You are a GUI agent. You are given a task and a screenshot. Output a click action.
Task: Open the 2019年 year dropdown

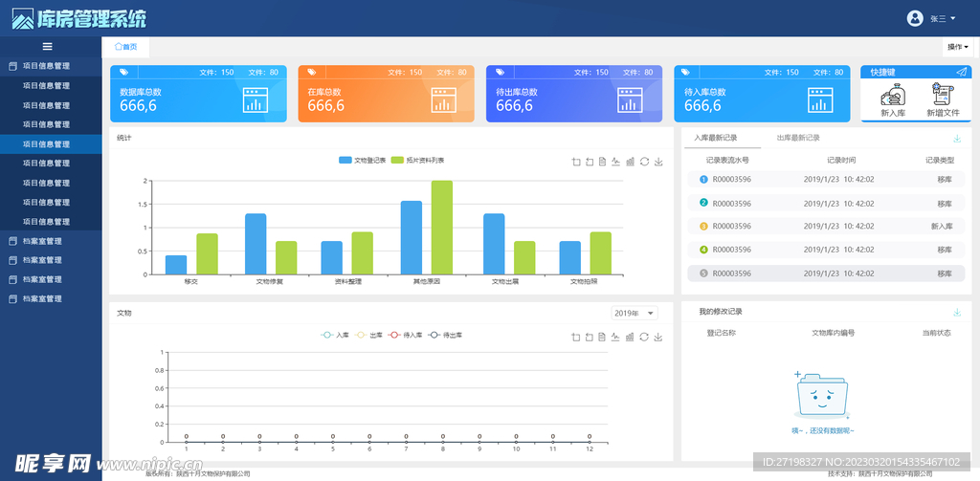coord(635,314)
